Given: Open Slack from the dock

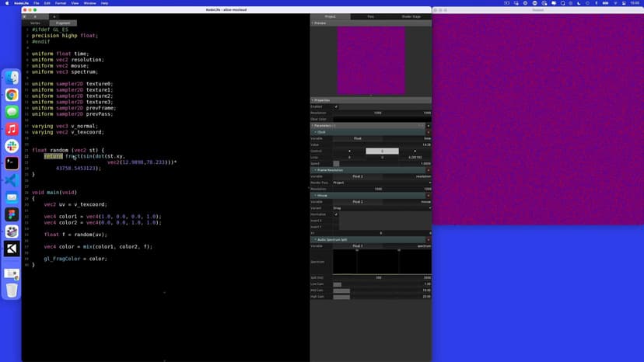Looking at the screenshot, I should click(12, 146).
